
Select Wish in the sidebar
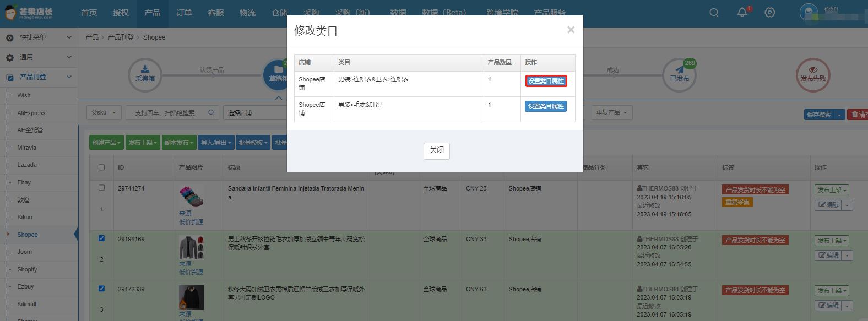coord(24,95)
